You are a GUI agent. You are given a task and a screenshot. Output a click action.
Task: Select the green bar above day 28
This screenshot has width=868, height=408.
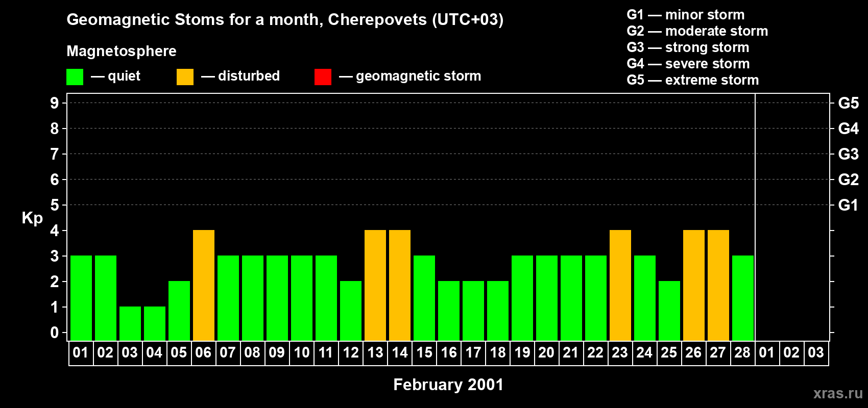click(x=743, y=298)
